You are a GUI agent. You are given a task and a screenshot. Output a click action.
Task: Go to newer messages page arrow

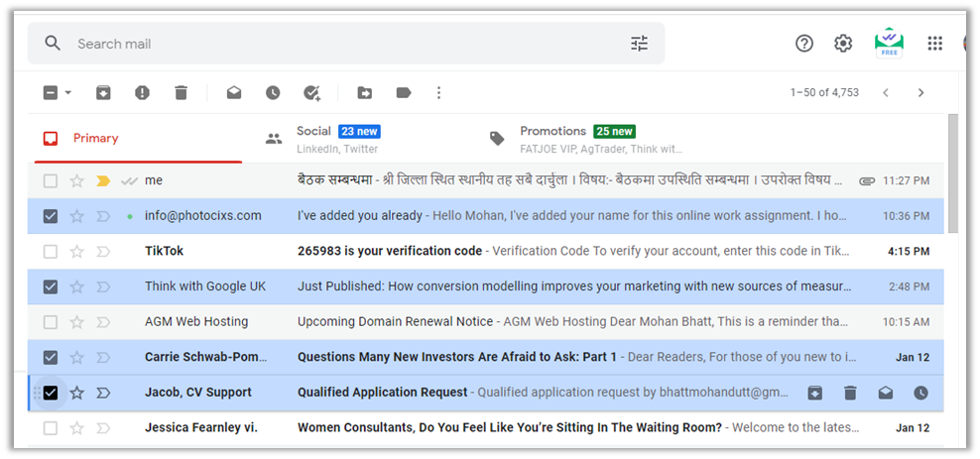click(885, 92)
